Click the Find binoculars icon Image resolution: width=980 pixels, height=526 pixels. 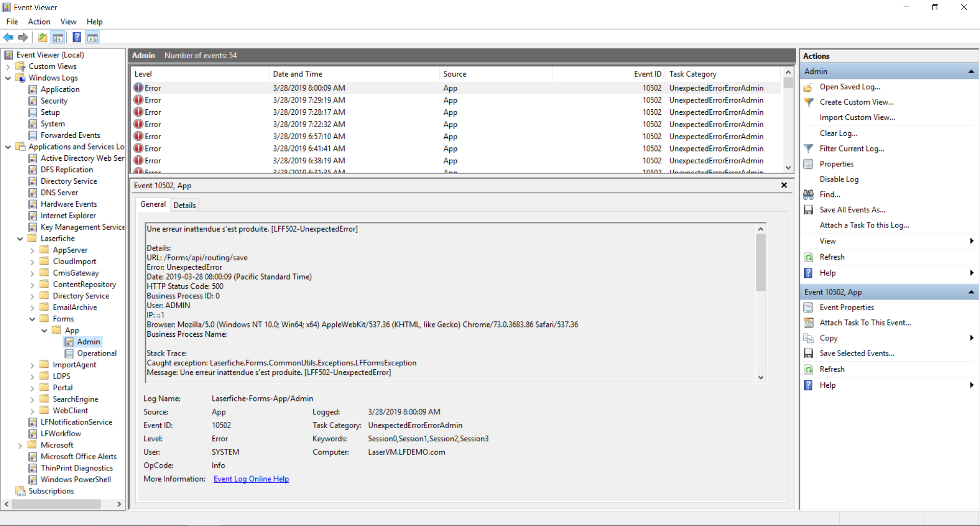[x=808, y=195]
